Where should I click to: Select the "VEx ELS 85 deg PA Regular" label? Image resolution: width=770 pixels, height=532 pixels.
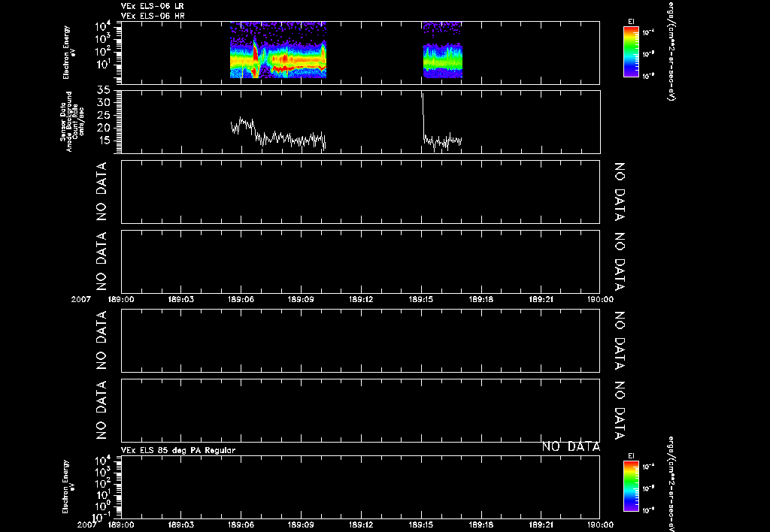[178, 450]
